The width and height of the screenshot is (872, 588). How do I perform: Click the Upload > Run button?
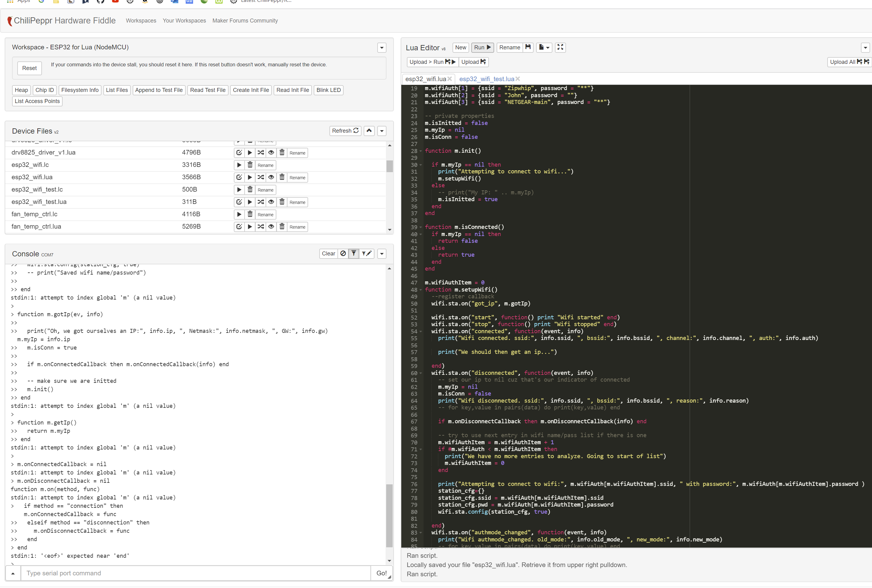point(432,62)
